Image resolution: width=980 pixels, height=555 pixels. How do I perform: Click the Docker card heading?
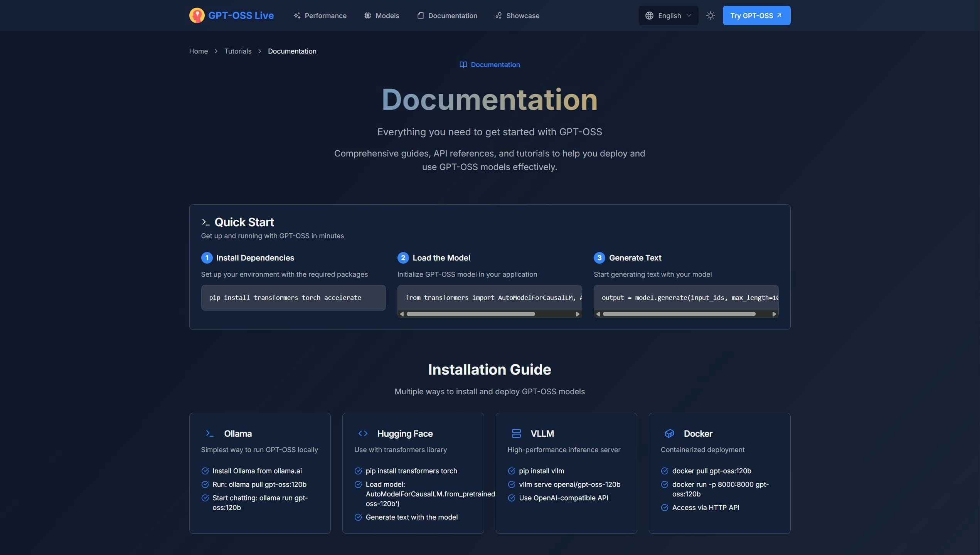[x=698, y=434]
